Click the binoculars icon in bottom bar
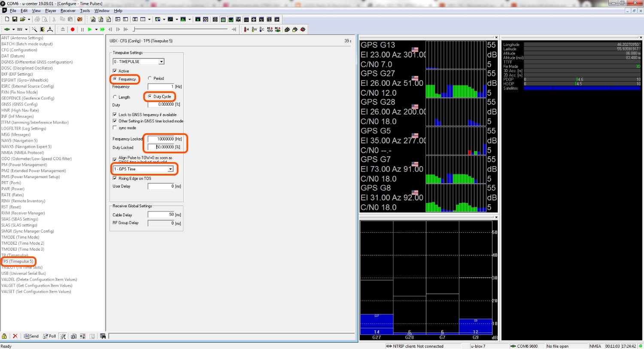 pos(103,336)
